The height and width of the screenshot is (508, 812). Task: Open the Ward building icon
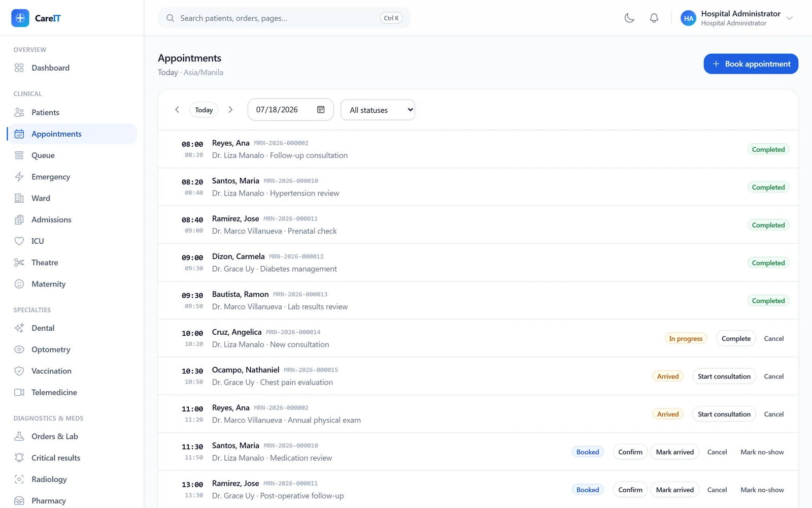19,198
